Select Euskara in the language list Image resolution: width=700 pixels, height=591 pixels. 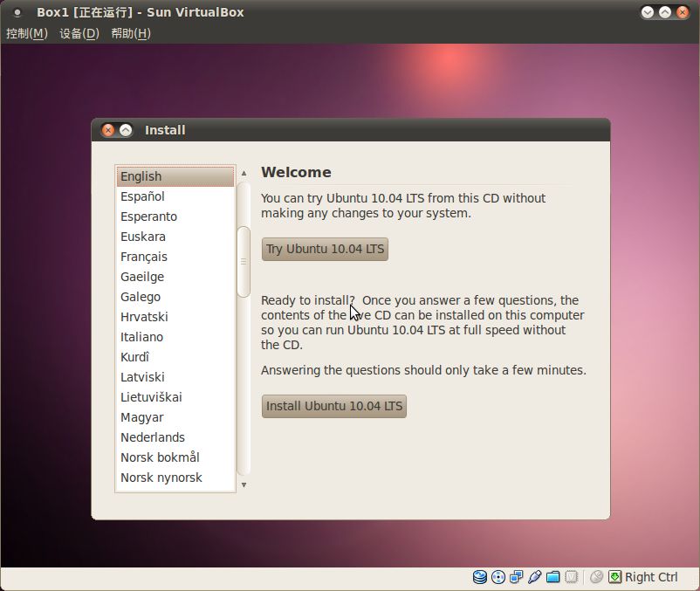point(175,237)
